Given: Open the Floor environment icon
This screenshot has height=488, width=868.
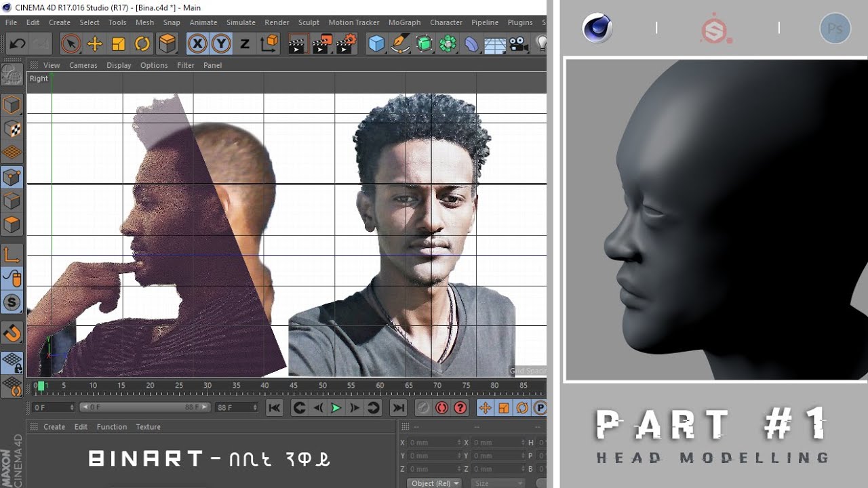Looking at the screenshot, I should [x=495, y=45].
